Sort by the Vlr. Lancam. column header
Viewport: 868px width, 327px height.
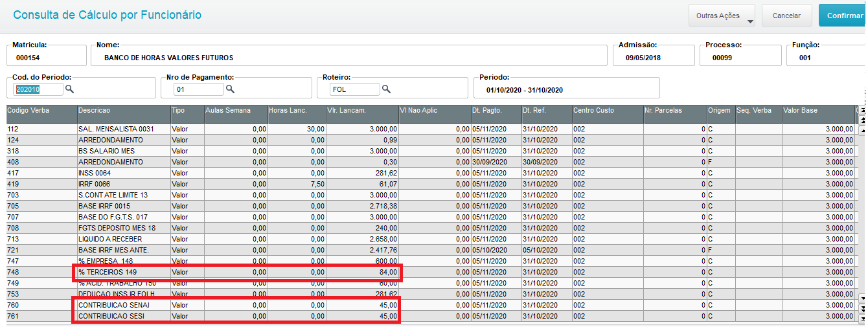[x=361, y=114]
